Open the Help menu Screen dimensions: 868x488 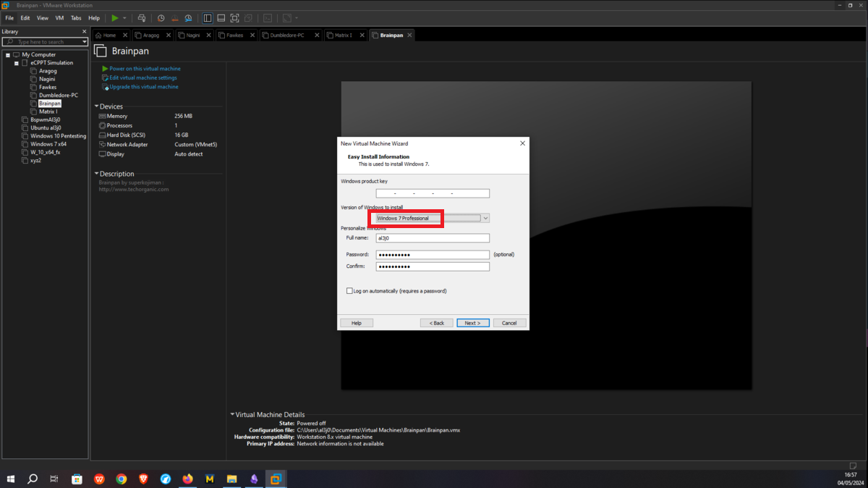click(94, 18)
